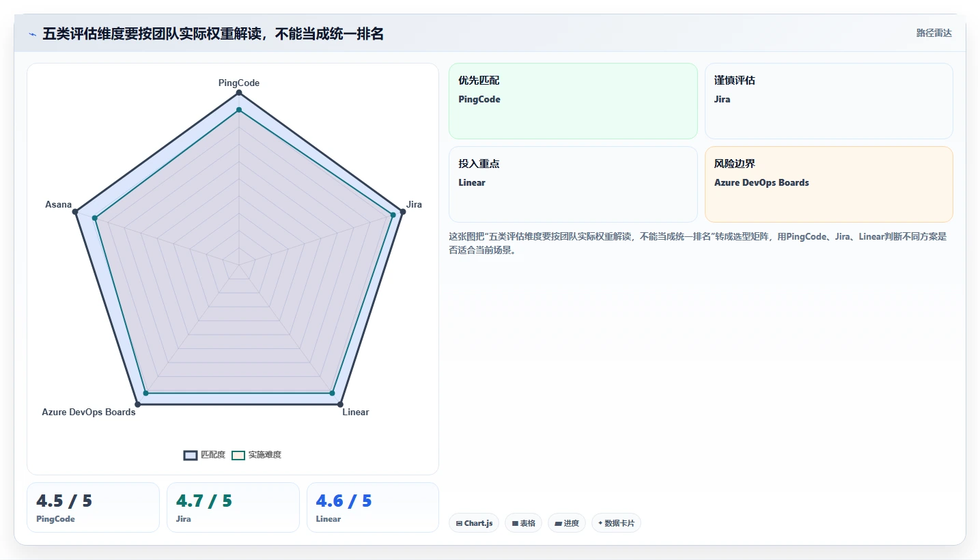The width and height of the screenshot is (980, 560).
Task: Open the 投入重点 Linear card
Action: tap(573, 184)
